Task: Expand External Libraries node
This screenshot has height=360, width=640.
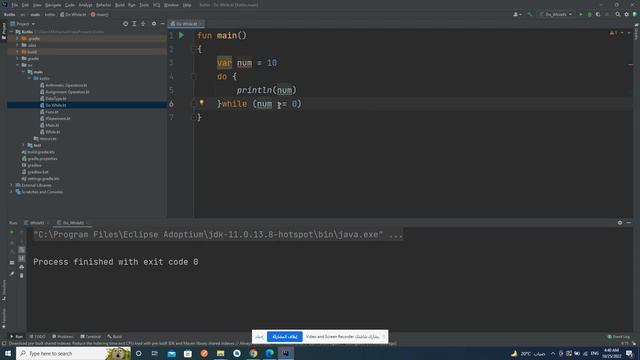Action: pyautogui.click(x=11, y=185)
